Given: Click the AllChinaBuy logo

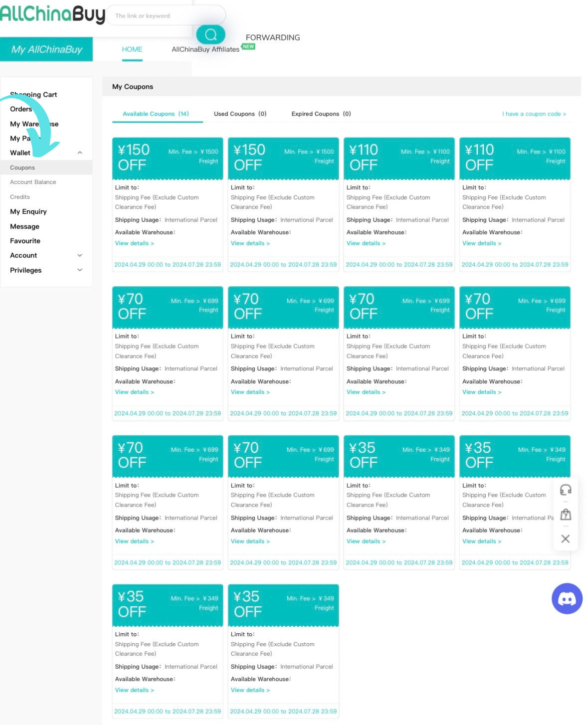Looking at the screenshot, I should (x=53, y=14).
